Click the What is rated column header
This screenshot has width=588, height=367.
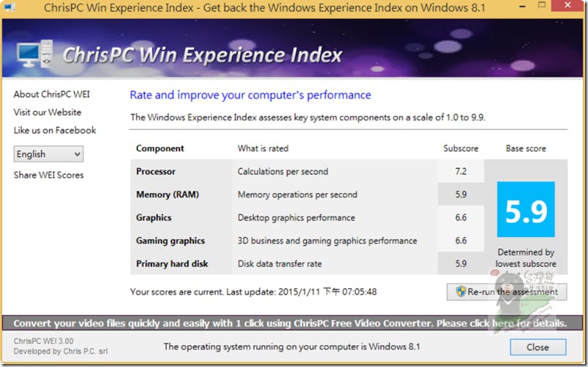[263, 148]
